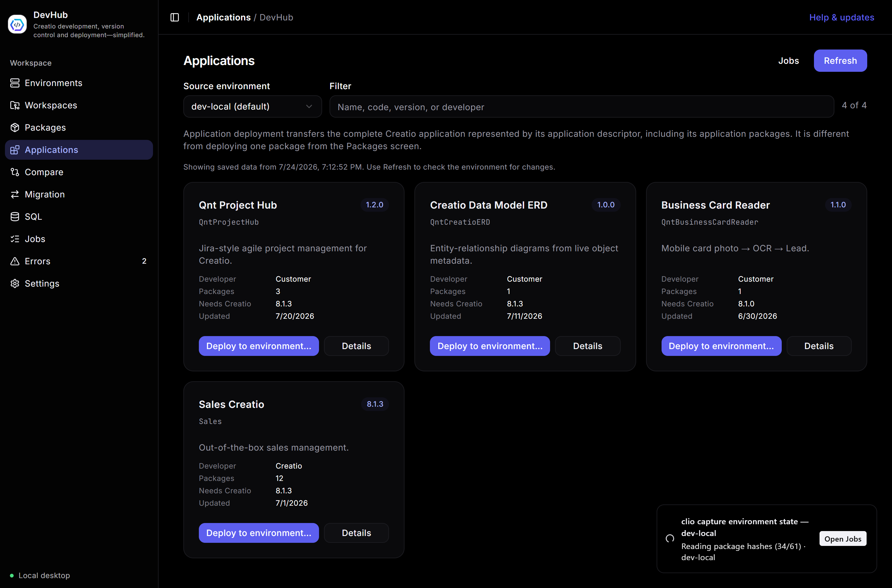Open Settings in the sidebar
Viewport: 892px width, 588px height.
pos(79,283)
